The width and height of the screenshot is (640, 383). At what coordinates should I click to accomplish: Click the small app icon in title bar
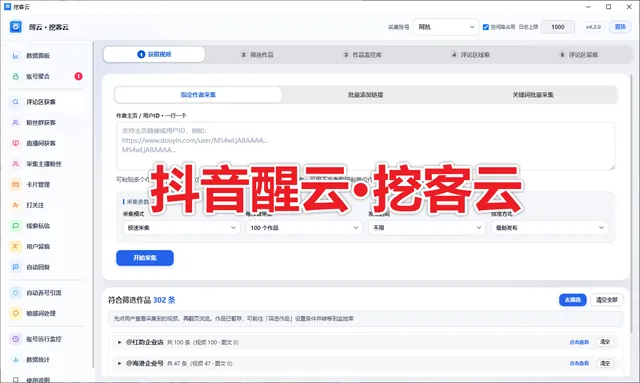[7, 7]
